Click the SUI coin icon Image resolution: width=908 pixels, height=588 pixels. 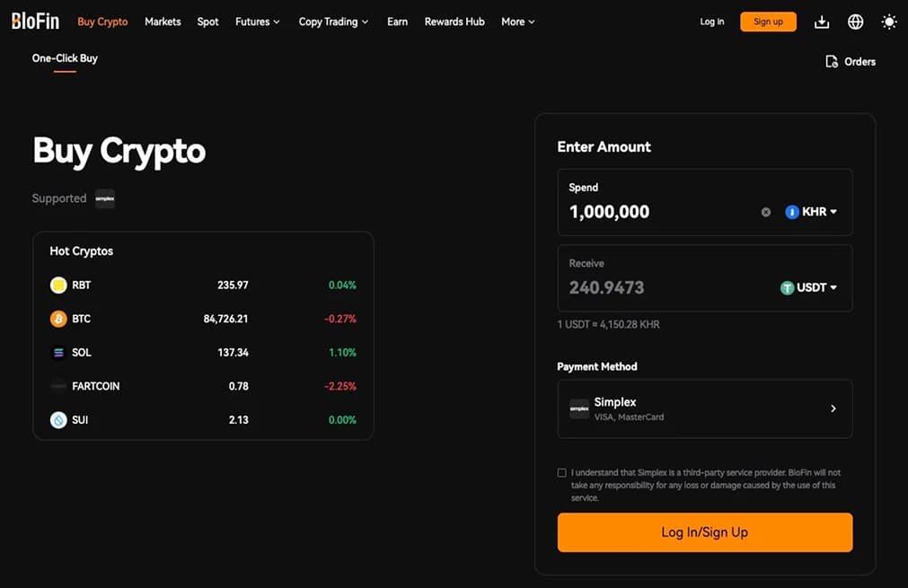pyautogui.click(x=58, y=420)
